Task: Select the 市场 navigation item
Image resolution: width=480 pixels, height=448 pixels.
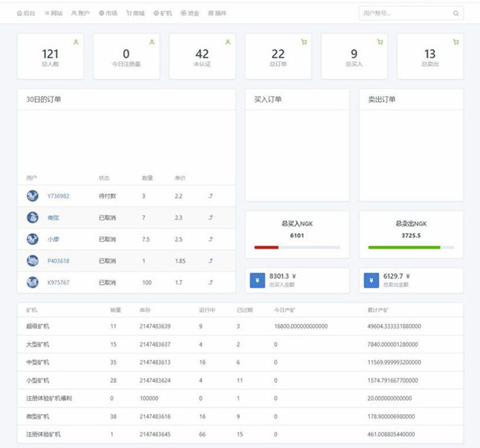Action: tap(108, 13)
